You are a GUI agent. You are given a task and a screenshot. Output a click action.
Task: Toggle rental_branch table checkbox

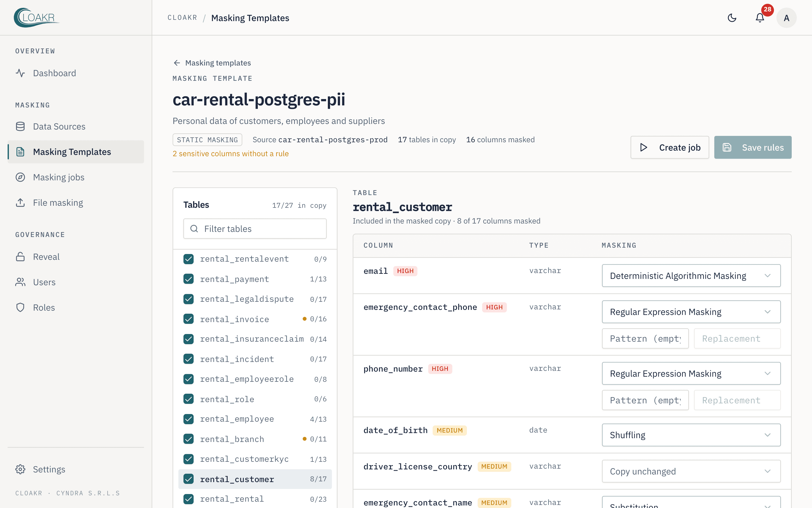coord(189,439)
